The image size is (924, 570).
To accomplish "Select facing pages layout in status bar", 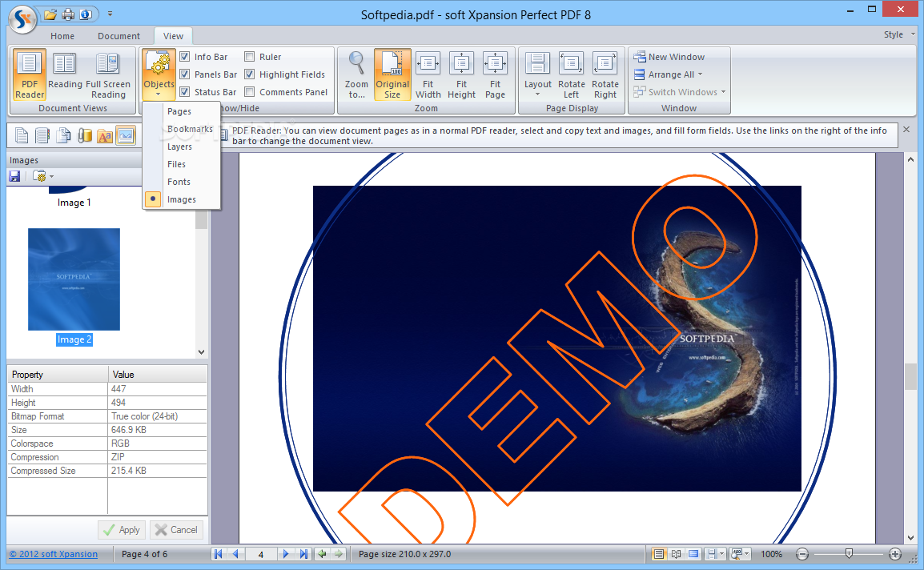I will tap(677, 553).
